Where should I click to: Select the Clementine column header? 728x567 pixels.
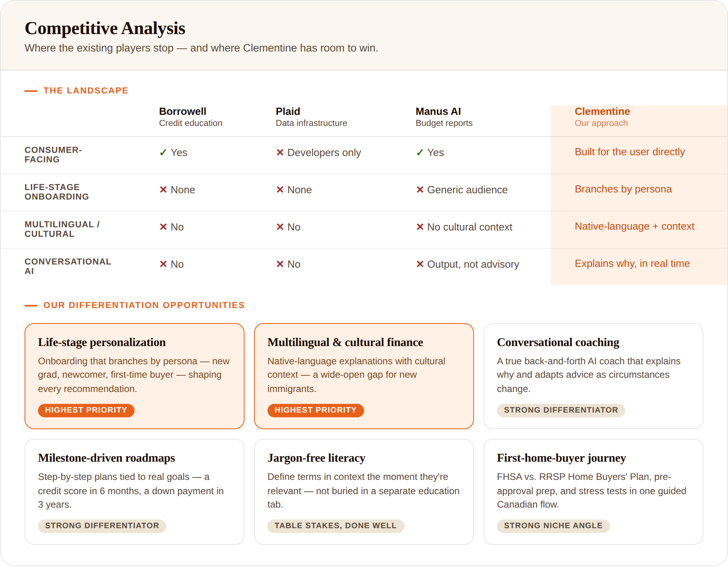coord(602,117)
